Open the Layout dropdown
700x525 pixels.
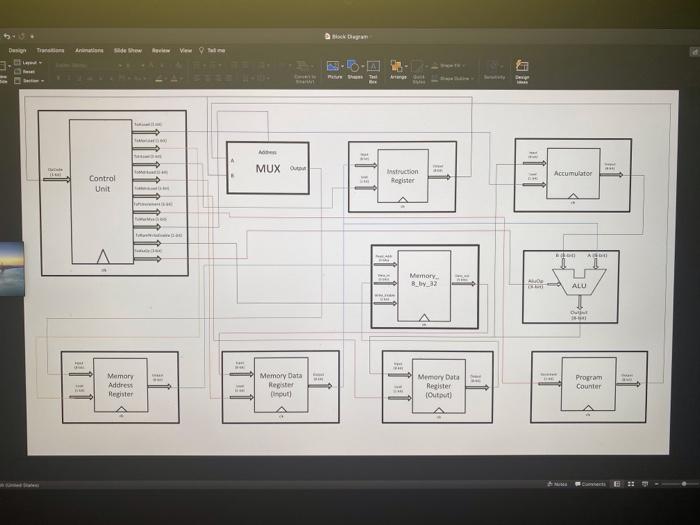[28, 62]
